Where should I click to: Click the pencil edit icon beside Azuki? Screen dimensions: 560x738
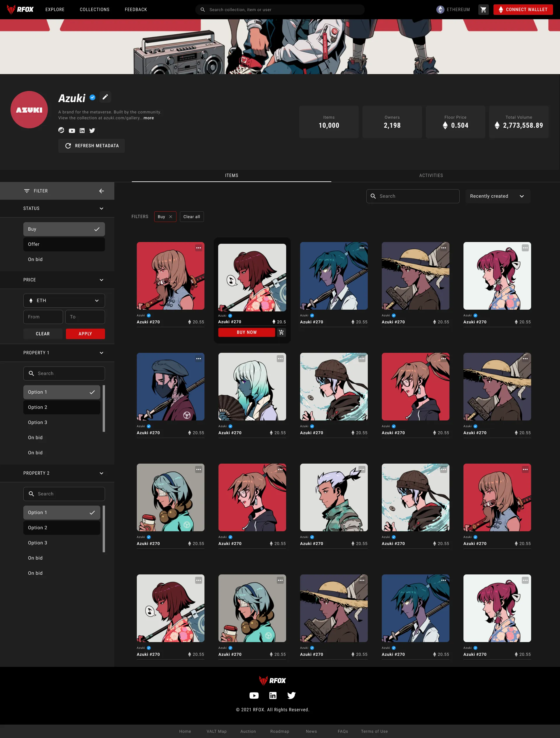tap(105, 97)
